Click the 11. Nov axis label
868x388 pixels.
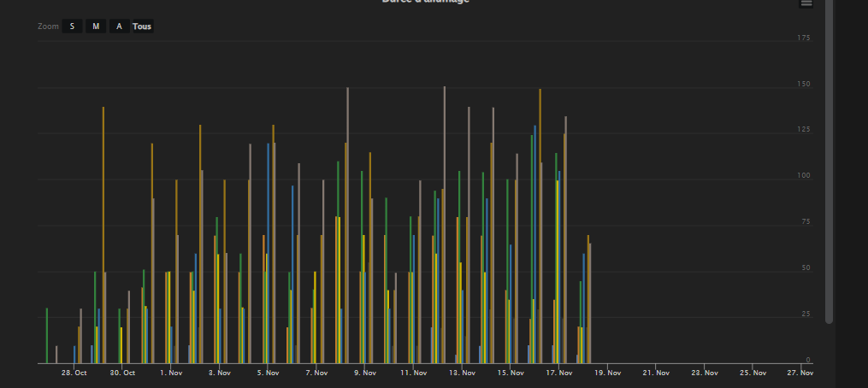click(414, 373)
